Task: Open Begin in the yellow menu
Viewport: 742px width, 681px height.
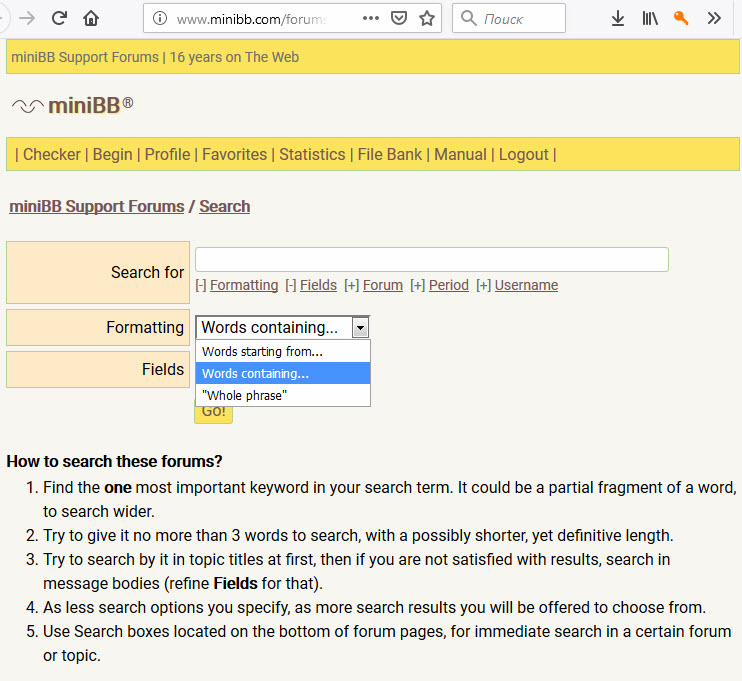Action: (113, 154)
